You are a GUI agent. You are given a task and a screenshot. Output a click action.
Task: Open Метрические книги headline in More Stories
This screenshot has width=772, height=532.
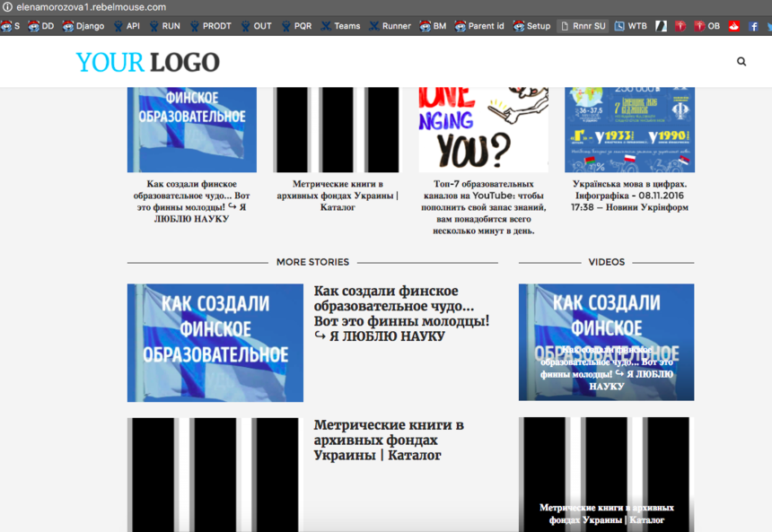[389, 440]
